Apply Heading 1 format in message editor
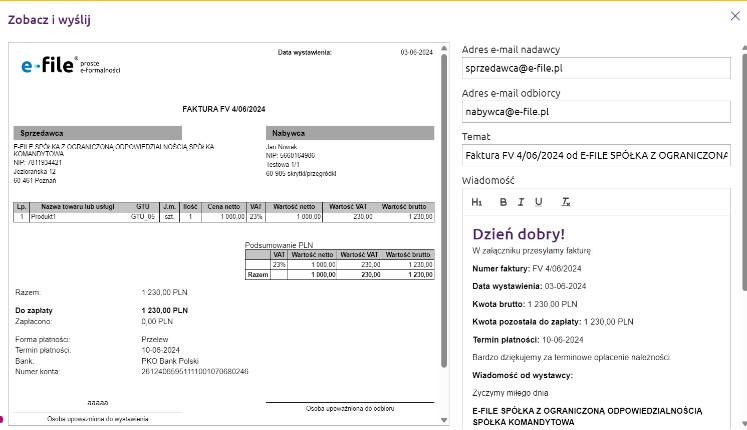Image resolution: width=747 pixels, height=430 pixels. (x=476, y=202)
